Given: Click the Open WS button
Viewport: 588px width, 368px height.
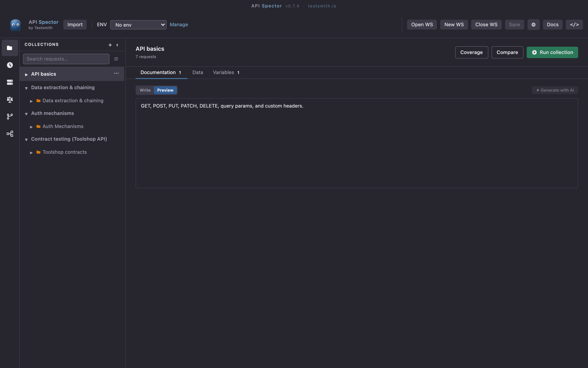Looking at the screenshot, I should pyautogui.click(x=422, y=25).
